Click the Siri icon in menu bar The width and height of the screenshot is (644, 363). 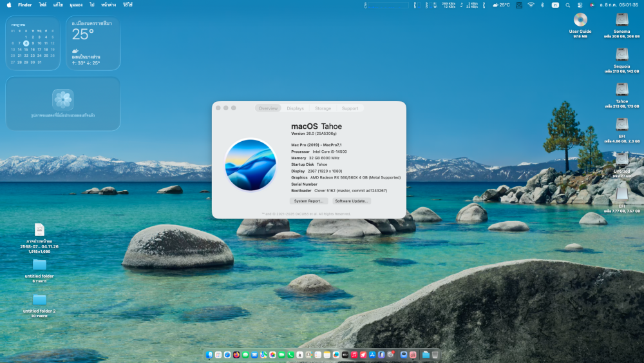(x=592, y=5)
